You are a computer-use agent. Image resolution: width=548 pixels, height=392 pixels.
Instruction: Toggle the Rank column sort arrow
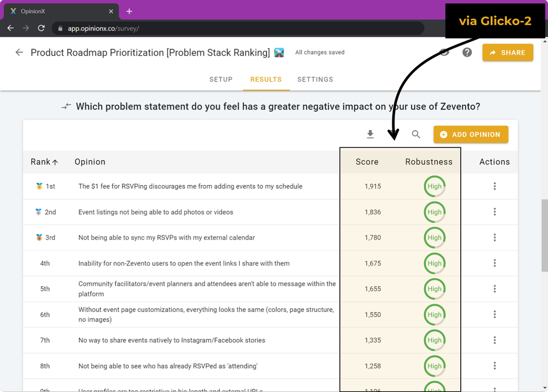tap(56, 162)
